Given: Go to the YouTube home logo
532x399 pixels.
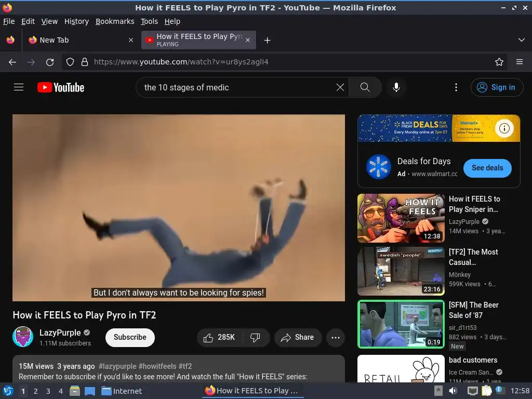Looking at the screenshot, I should [61, 87].
